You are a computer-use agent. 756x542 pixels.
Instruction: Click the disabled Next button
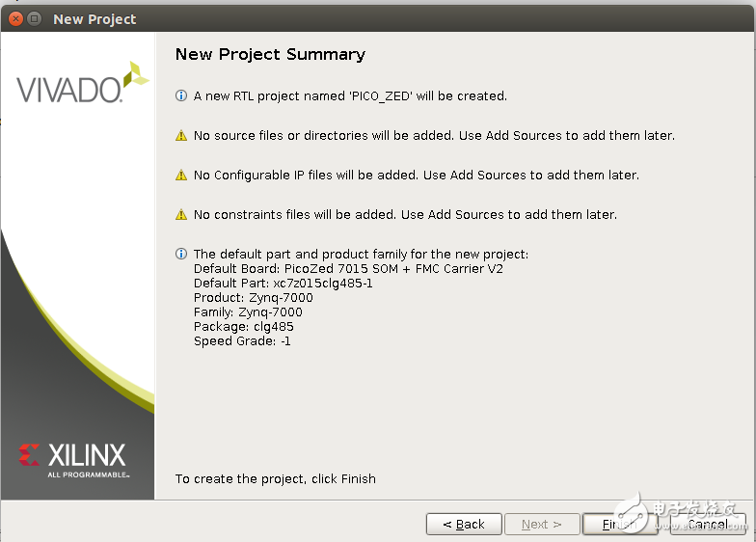pos(542,525)
